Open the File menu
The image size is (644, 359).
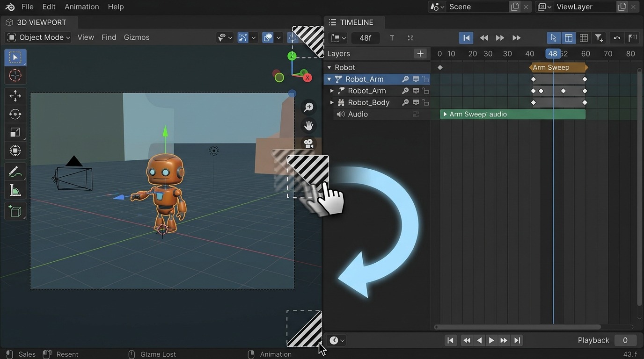28,7
